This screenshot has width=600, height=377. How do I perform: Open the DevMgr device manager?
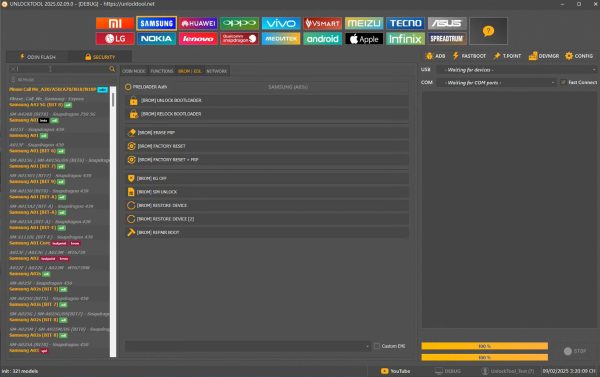click(544, 56)
